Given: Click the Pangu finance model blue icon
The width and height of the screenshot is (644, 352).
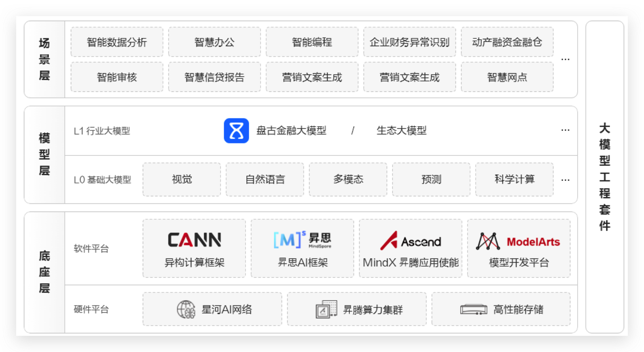Looking at the screenshot, I should point(236,131).
